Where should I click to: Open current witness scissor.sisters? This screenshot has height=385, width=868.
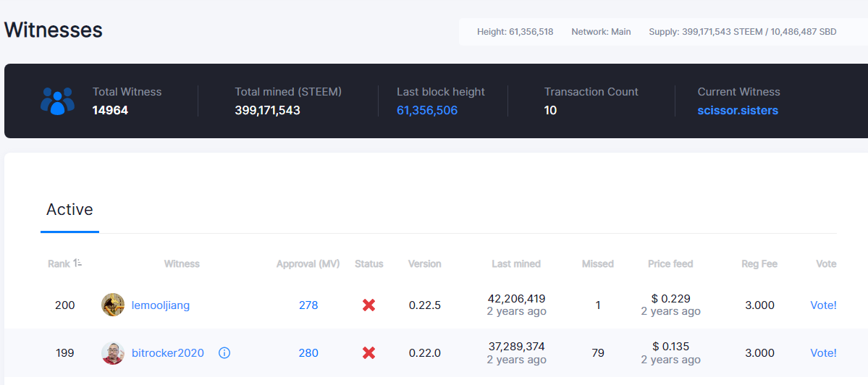tap(738, 110)
